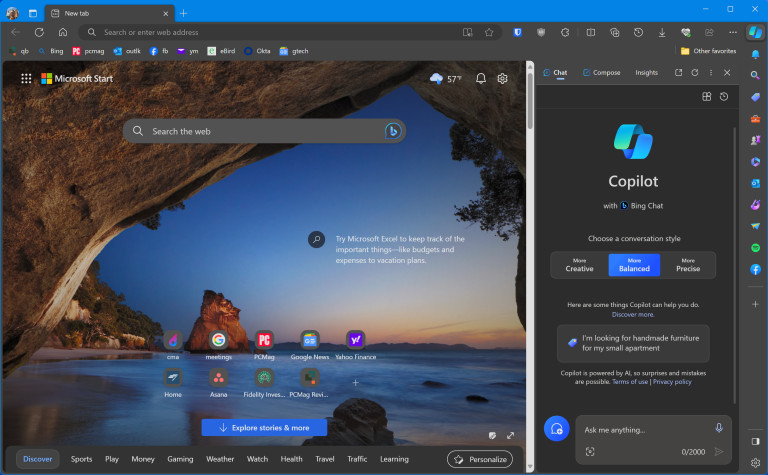Select the More Creative conversation style

click(x=579, y=265)
